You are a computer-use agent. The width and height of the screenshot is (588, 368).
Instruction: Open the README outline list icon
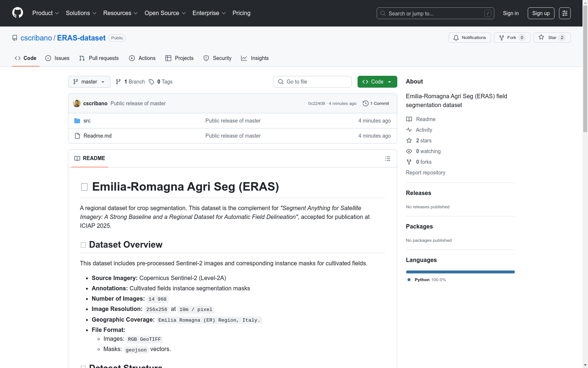click(x=388, y=159)
